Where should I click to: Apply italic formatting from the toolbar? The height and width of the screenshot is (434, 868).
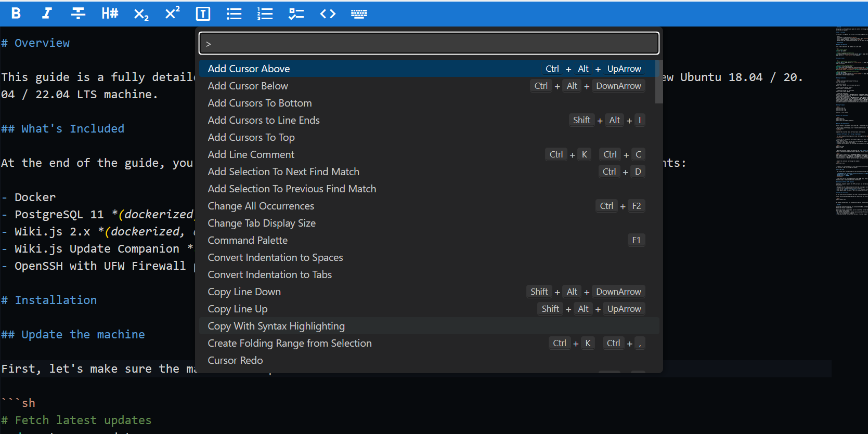[x=47, y=14]
